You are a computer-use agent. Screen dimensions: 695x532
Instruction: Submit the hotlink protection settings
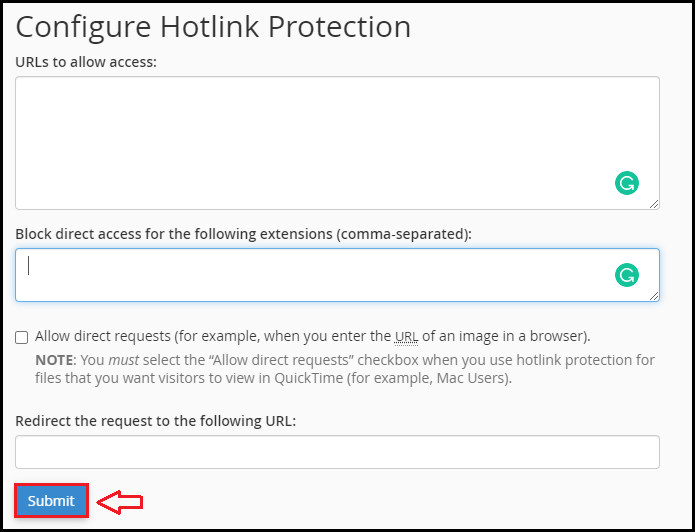[x=51, y=501]
